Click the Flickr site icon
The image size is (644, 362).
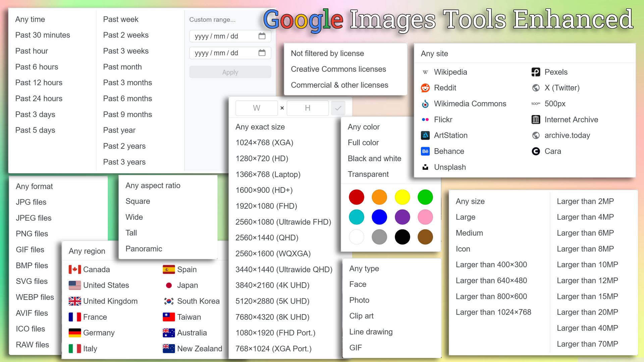coord(425,119)
